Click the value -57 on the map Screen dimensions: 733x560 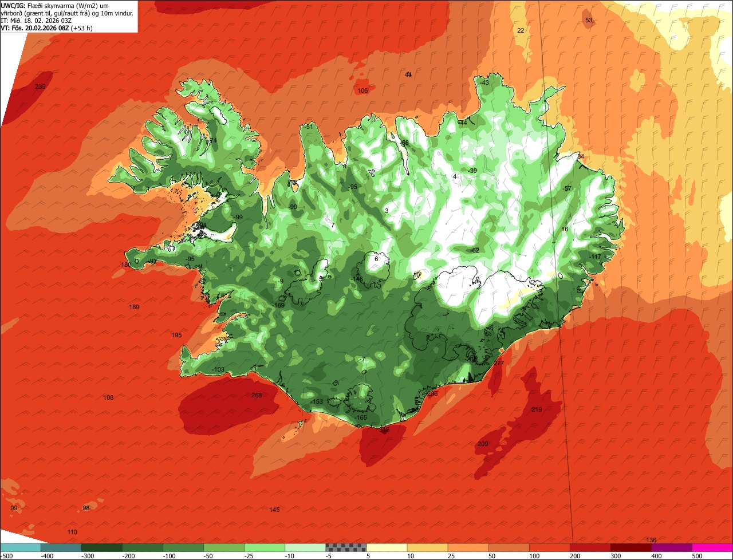567,188
